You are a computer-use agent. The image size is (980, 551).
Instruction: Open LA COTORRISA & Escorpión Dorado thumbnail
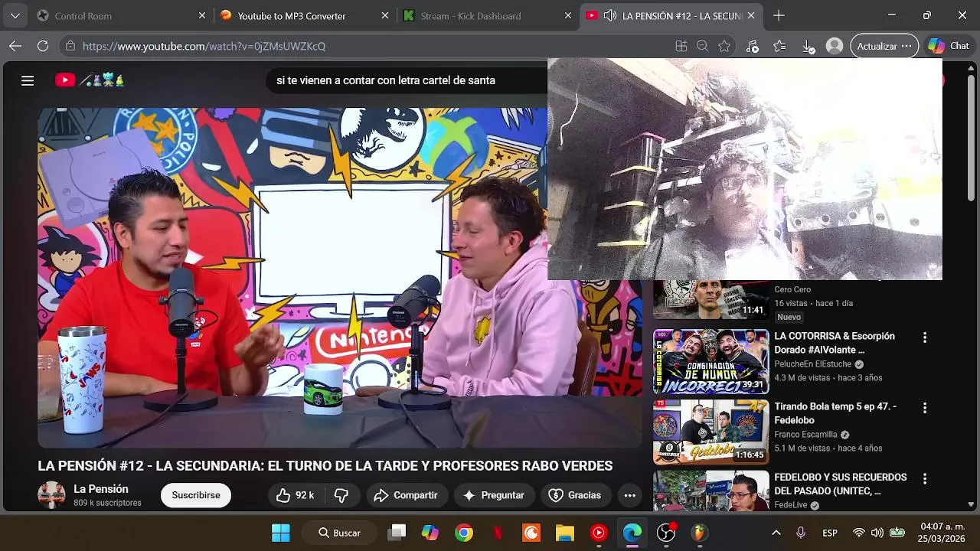tap(710, 362)
